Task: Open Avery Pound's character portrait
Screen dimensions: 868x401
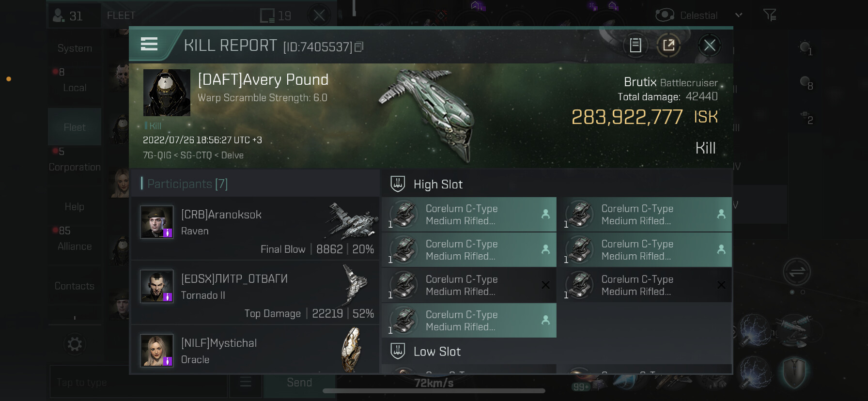Action: [167, 93]
